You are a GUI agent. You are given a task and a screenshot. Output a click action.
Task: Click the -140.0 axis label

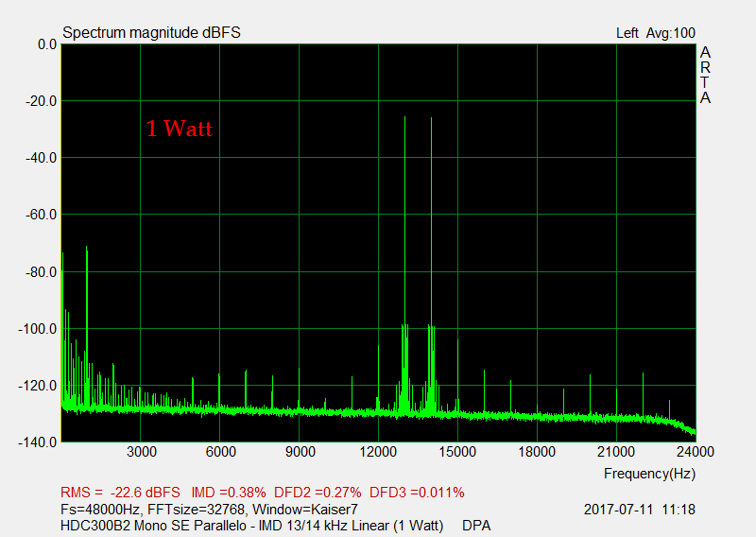(38, 442)
